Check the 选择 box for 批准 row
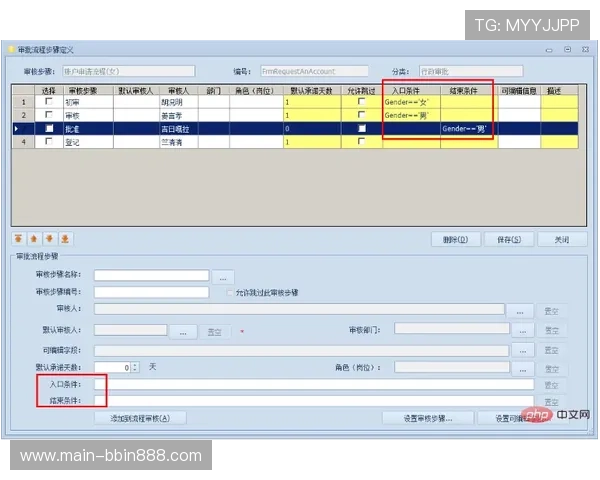Viewport: 600px width, 480px height. (x=49, y=128)
